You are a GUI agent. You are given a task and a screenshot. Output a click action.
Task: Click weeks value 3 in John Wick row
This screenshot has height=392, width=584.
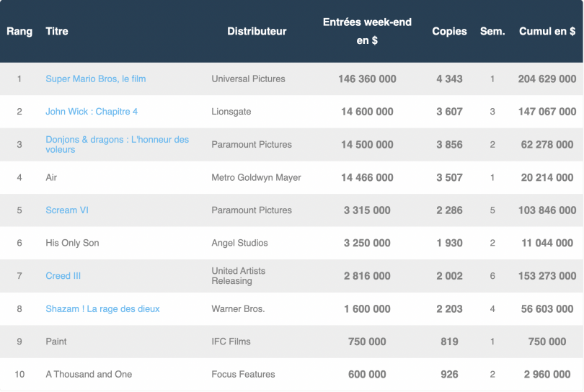(x=492, y=112)
